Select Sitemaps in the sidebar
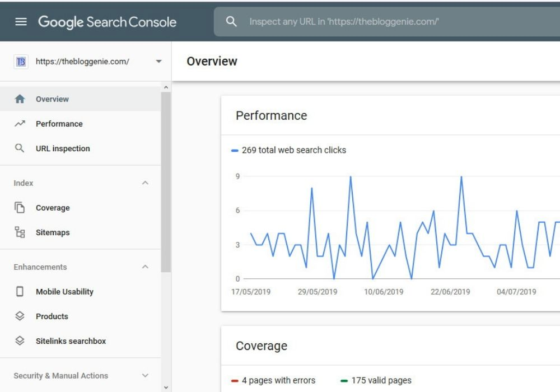This screenshot has width=560, height=392. pos(53,232)
